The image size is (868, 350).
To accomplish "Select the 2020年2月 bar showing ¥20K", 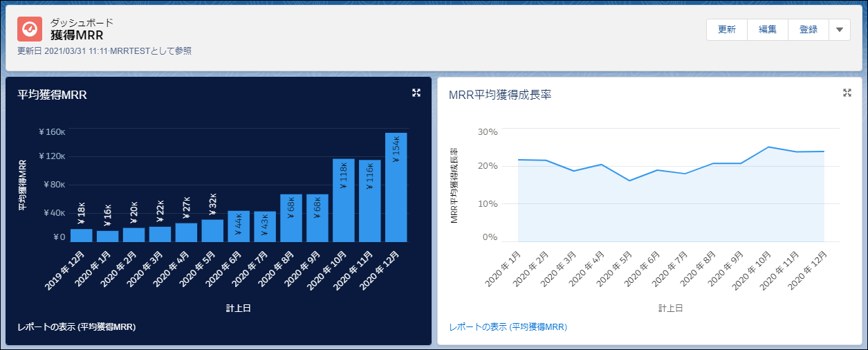I will [134, 234].
